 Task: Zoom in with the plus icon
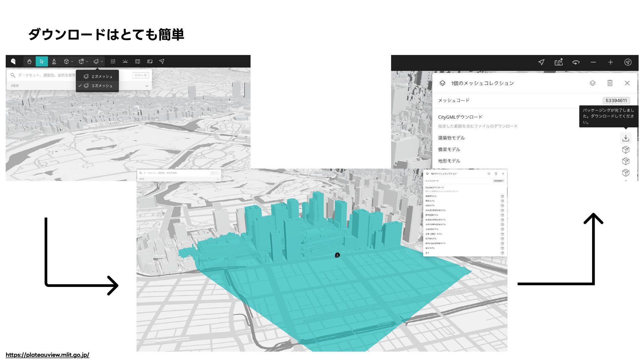click(x=610, y=62)
